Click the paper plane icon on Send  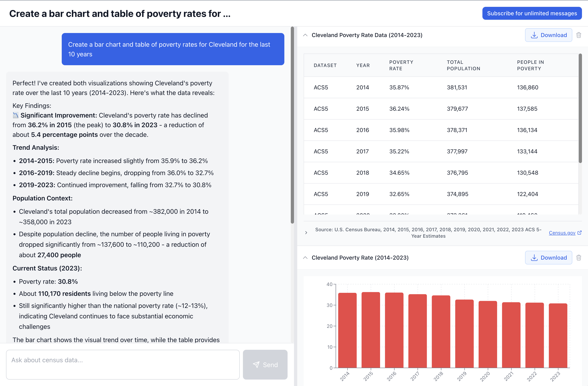tap(256, 364)
